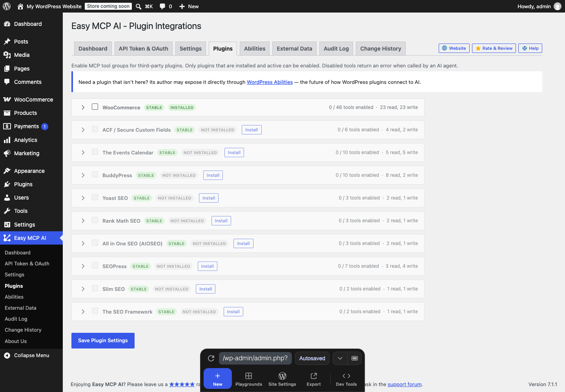Open About Us in the submenu
The image size is (565, 392).
coord(16,341)
